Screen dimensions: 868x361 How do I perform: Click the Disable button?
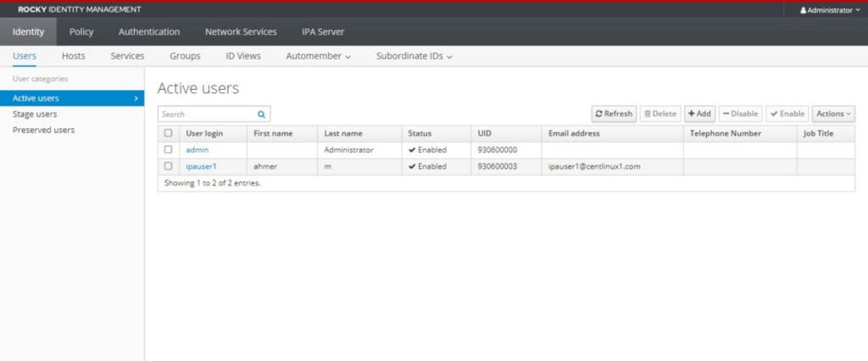click(x=741, y=114)
